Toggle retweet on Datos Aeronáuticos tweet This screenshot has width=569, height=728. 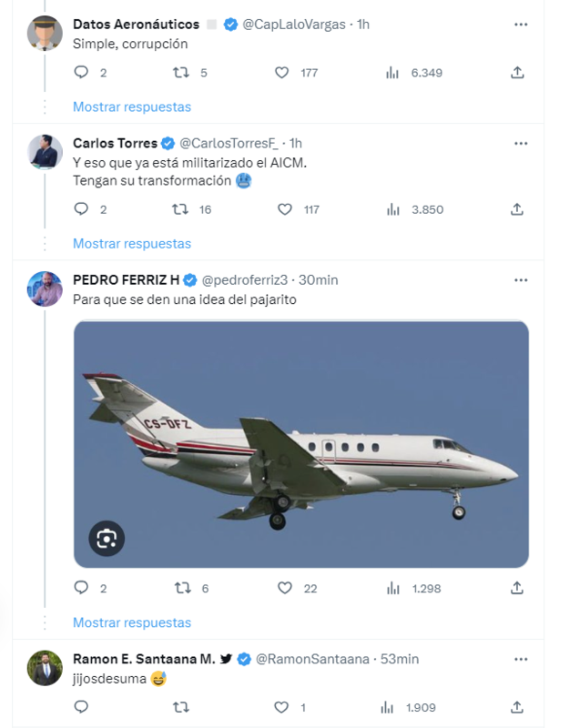point(181,73)
